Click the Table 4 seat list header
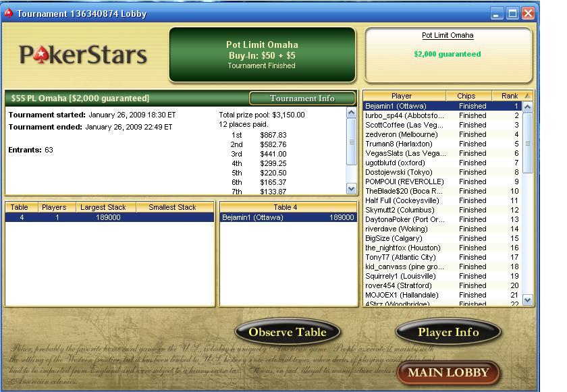This screenshot has width=567, height=392. 288,207
